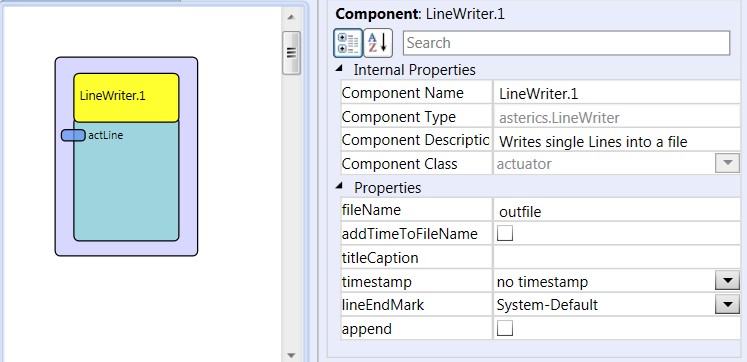
Task: Select the append property label
Action: 367,329
